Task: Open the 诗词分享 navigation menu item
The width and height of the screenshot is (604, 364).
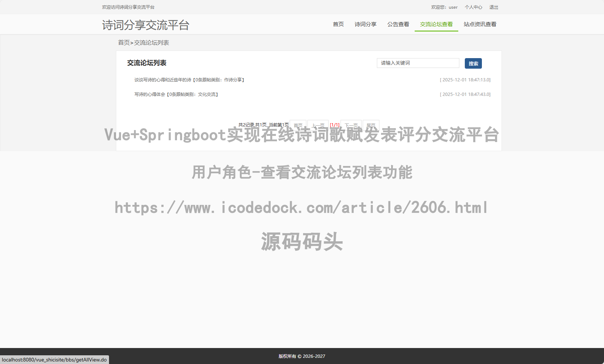Action: click(x=365, y=24)
